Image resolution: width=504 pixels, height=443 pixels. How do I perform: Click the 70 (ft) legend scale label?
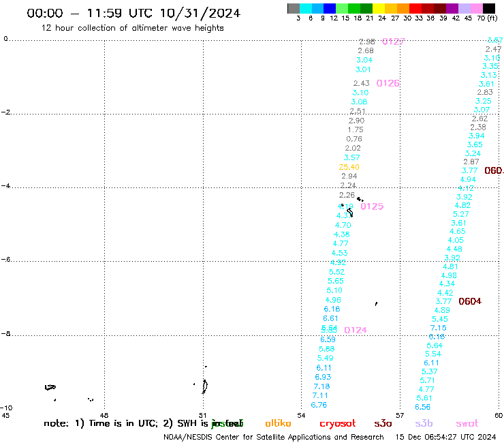487,18
